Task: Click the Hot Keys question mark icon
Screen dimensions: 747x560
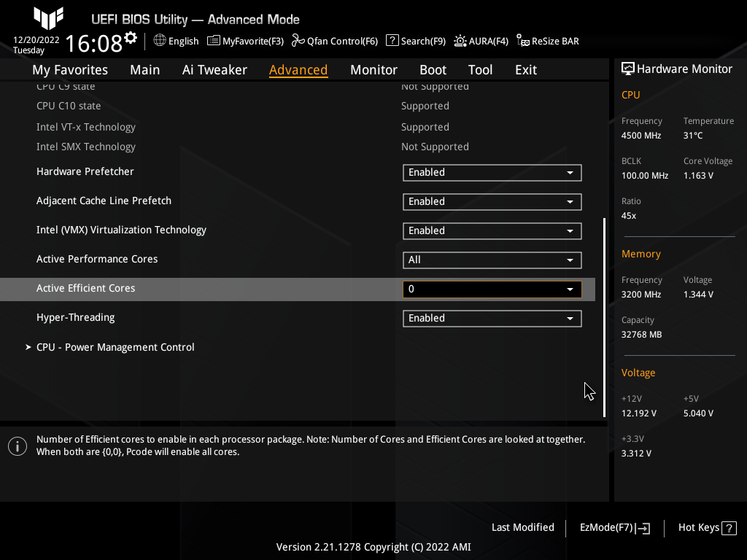Action: point(728,528)
